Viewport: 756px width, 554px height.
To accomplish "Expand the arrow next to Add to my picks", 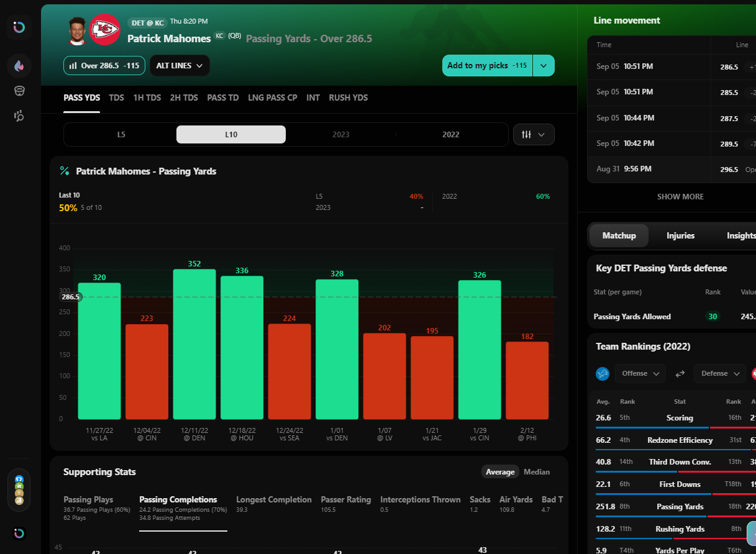I will coord(544,66).
